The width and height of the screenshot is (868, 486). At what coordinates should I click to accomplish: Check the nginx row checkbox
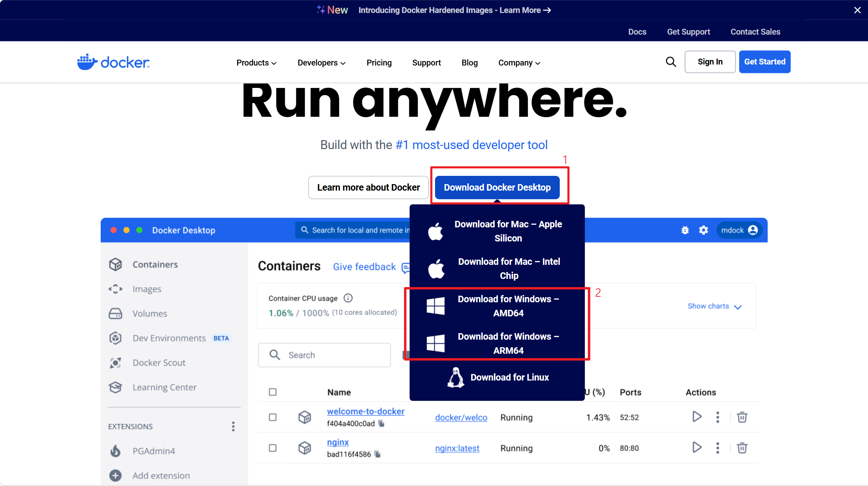[272, 448]
